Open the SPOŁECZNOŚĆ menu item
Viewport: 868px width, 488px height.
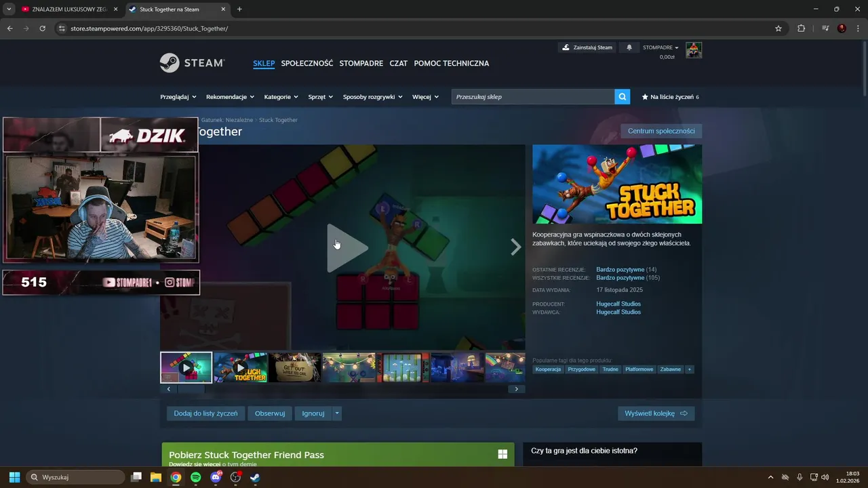(x=307, y=63)
